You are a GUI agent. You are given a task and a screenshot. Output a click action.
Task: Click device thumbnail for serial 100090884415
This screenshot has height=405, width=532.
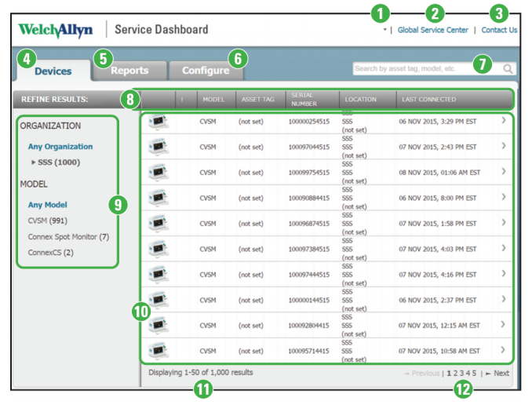click(159, 198)
